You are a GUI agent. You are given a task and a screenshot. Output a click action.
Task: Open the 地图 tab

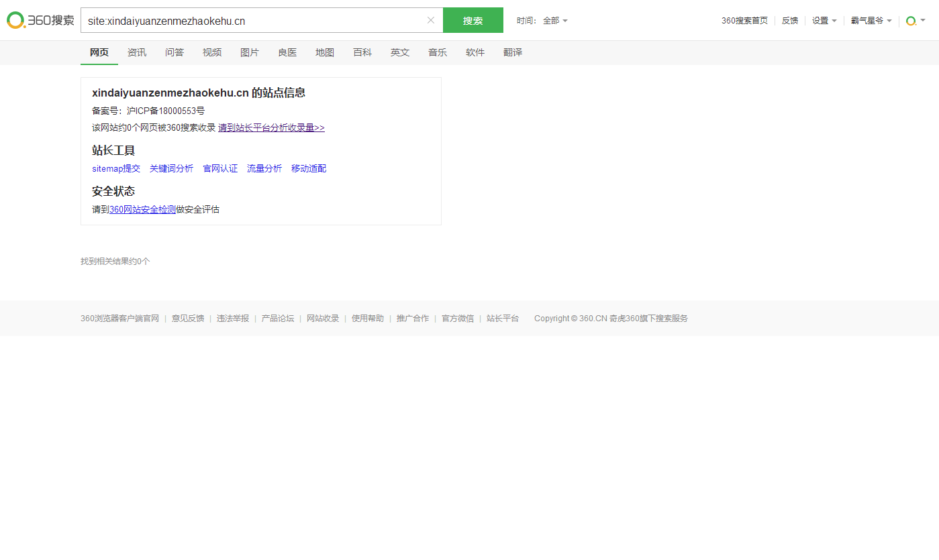(325, 52)
